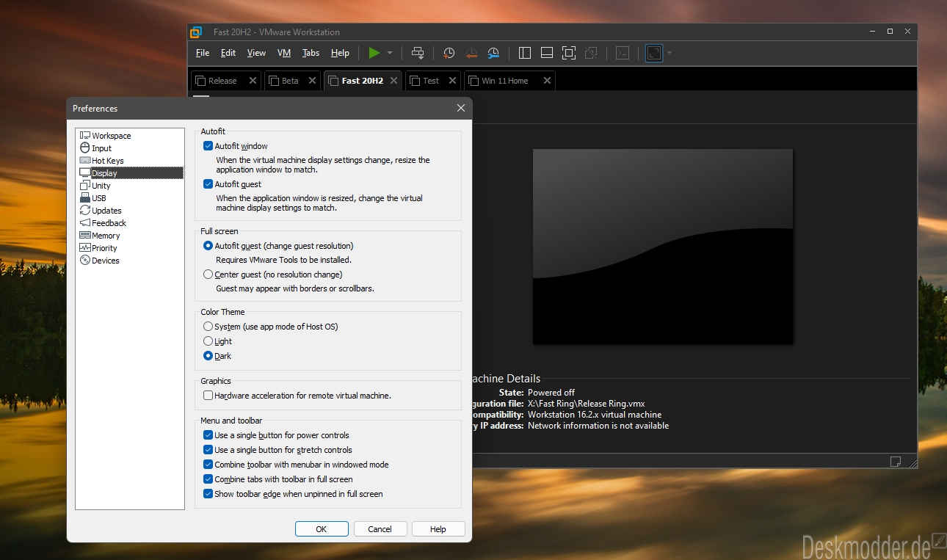Uncheck Autofit guest checkbox under Autofit
Image resolution: width=947 pixels, height=560 pixels.
point(208,184)
